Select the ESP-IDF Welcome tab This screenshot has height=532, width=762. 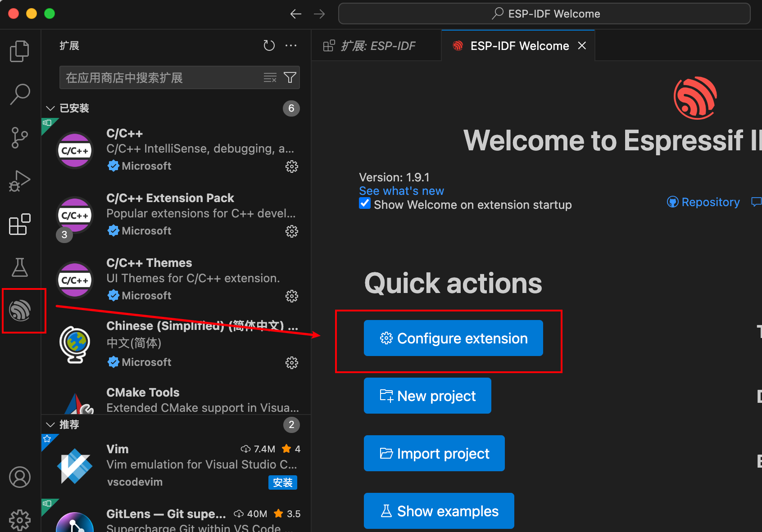coord(519,46)
